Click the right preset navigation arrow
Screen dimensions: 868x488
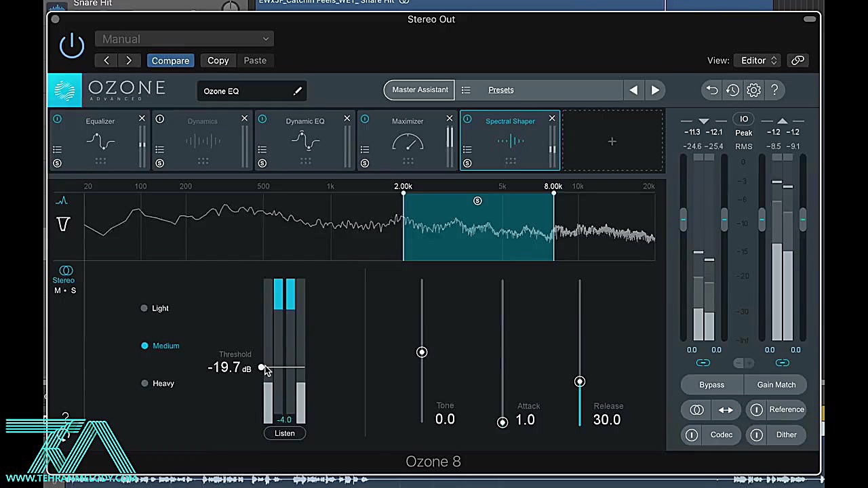tap(654, 89)
